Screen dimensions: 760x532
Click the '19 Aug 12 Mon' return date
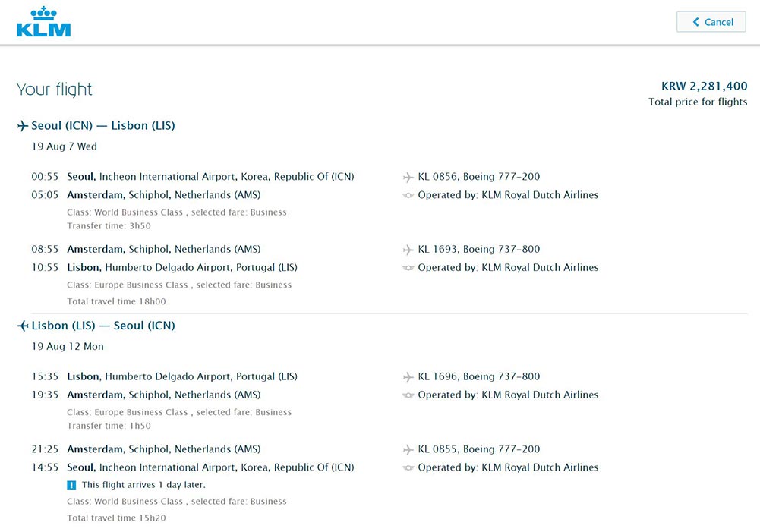pos(68,346)
